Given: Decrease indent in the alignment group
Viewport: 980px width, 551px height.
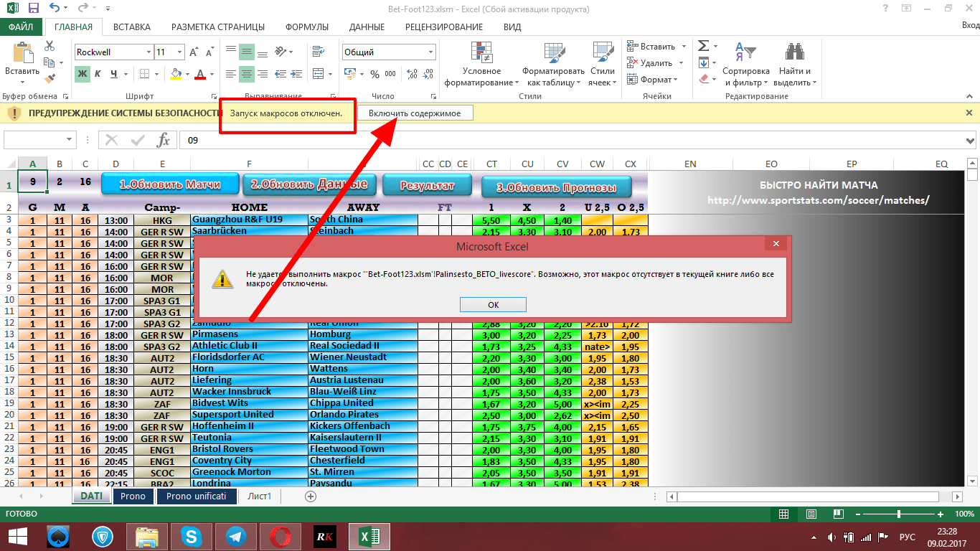Looking at the screenshot, I should pos(281,73).
